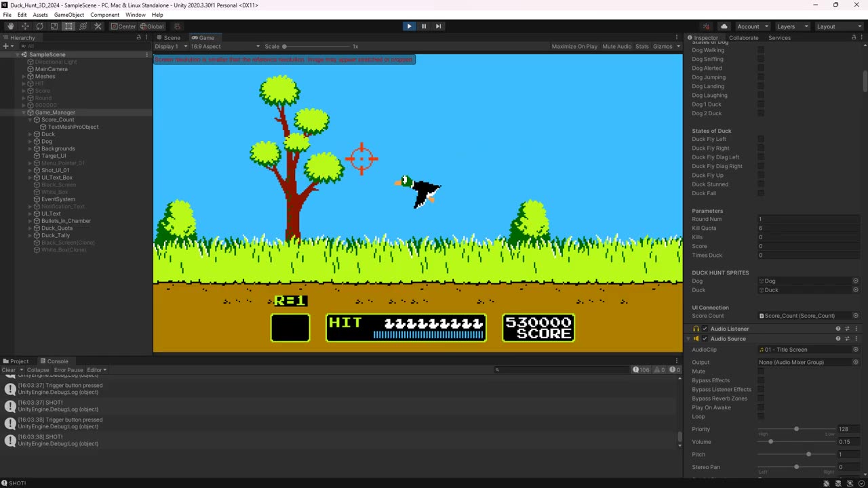The height and width of the screenshot is (488, 868).
Task: Enable Loop checkbox
Action: point(761,417)
